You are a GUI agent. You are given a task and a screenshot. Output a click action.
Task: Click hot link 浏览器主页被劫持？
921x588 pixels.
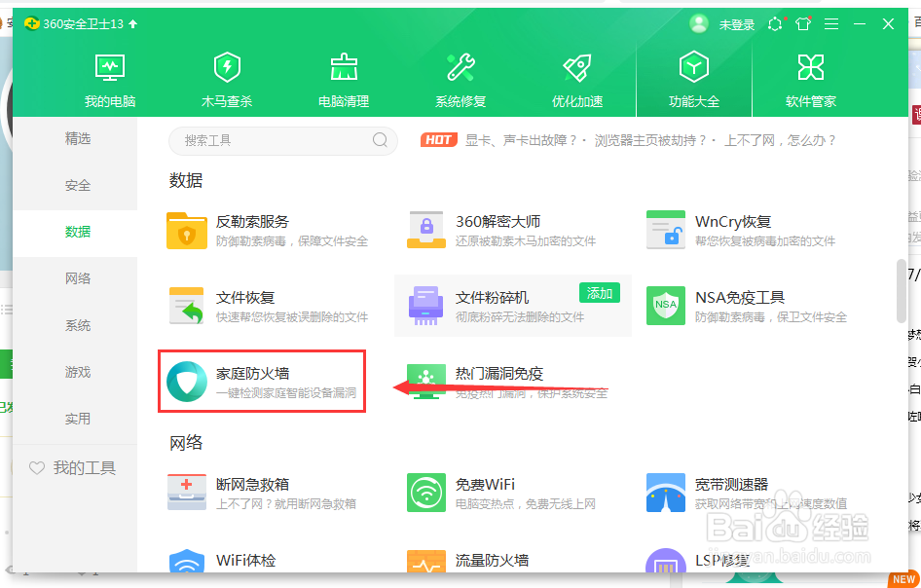coord(650,140)
